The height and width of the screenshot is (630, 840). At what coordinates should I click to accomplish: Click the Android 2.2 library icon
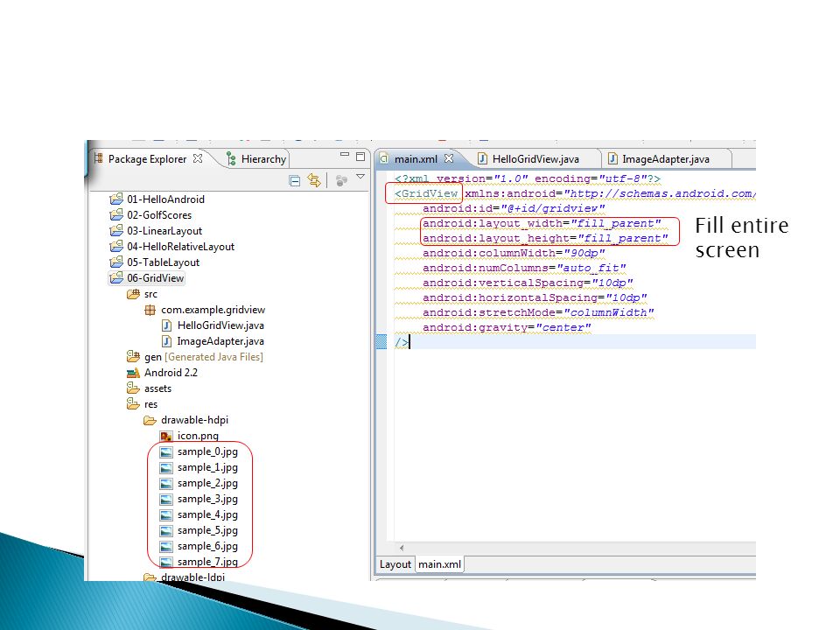click(133, 373)
